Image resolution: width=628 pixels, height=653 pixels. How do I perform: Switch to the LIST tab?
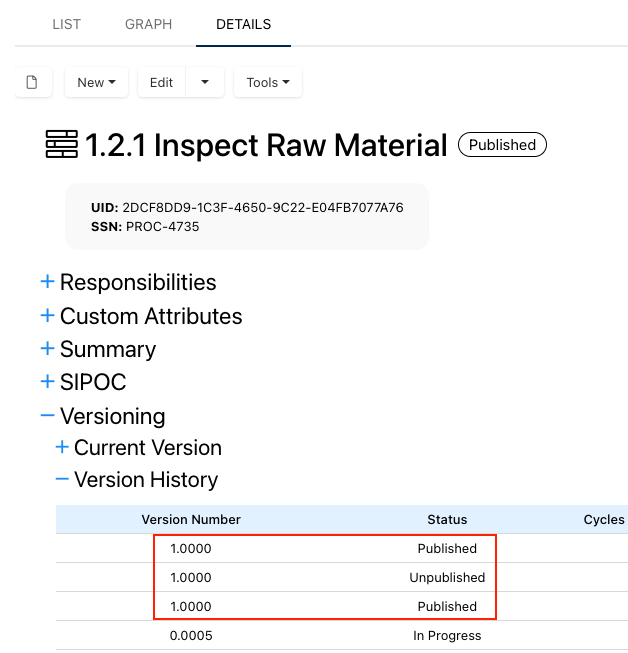pyautogui.click(x=66, y=24)
